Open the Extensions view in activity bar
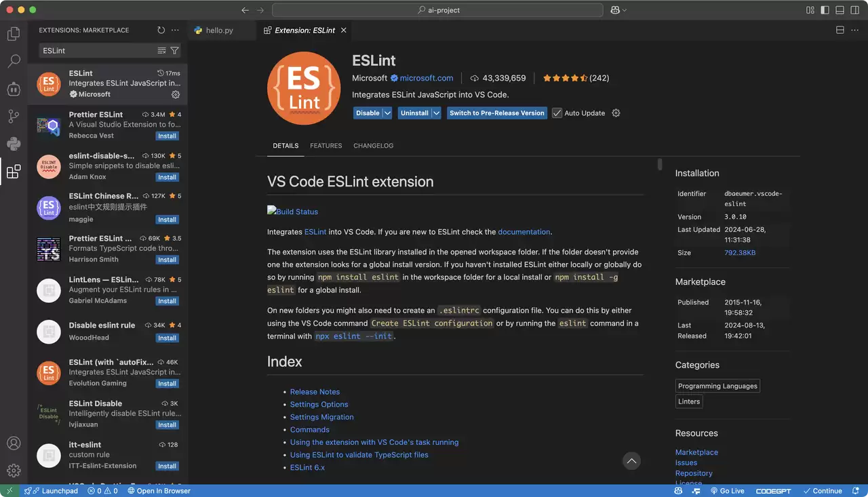This screenshot has width=868, height=497. point(14,172)
